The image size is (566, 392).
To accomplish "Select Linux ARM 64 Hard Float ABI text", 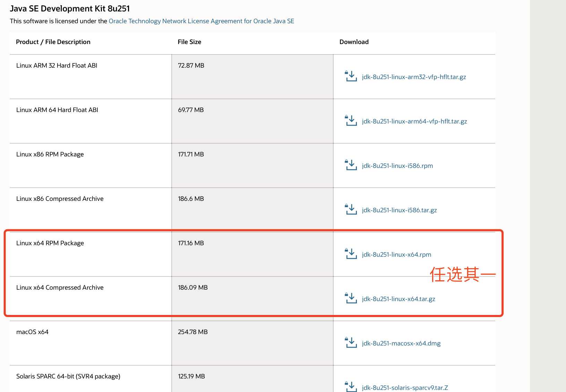I will [x=57, y=110].
